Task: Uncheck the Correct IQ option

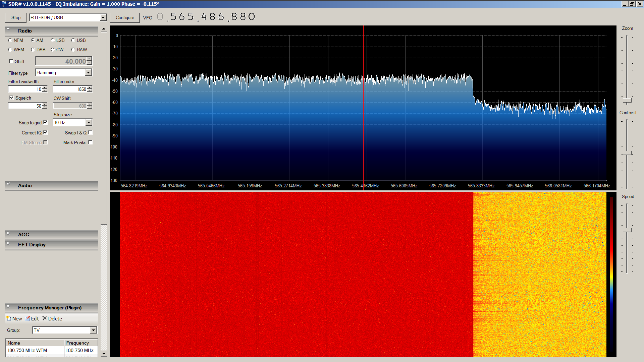Action: [x=45, y=133]
